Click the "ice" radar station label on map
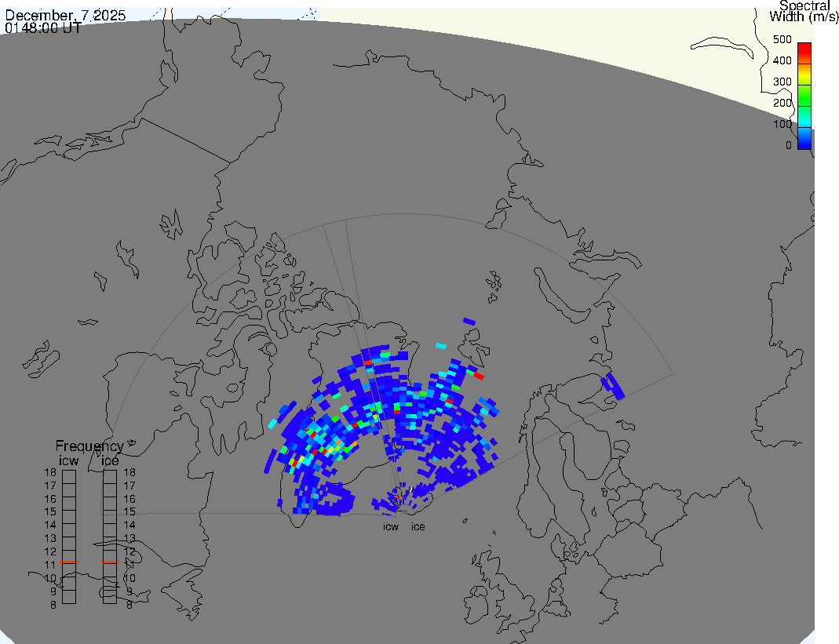Viewport: 839px width, 644px height. (x=418, y=527)
